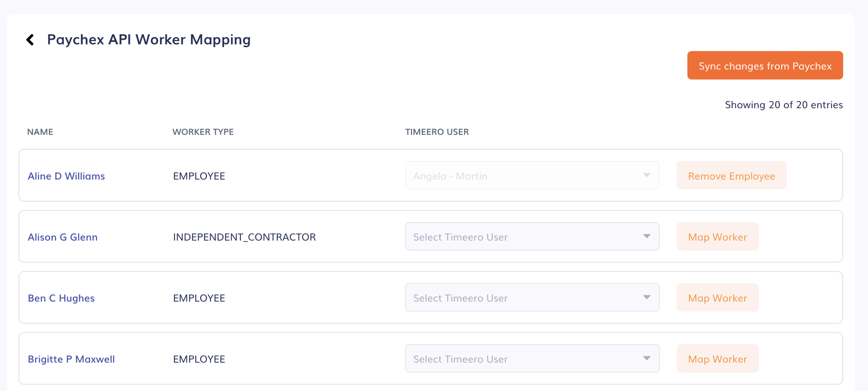Open the dropdown arrow on Aline's Timeero user
This screenshot has width=868, height=391.
[647, 176]
